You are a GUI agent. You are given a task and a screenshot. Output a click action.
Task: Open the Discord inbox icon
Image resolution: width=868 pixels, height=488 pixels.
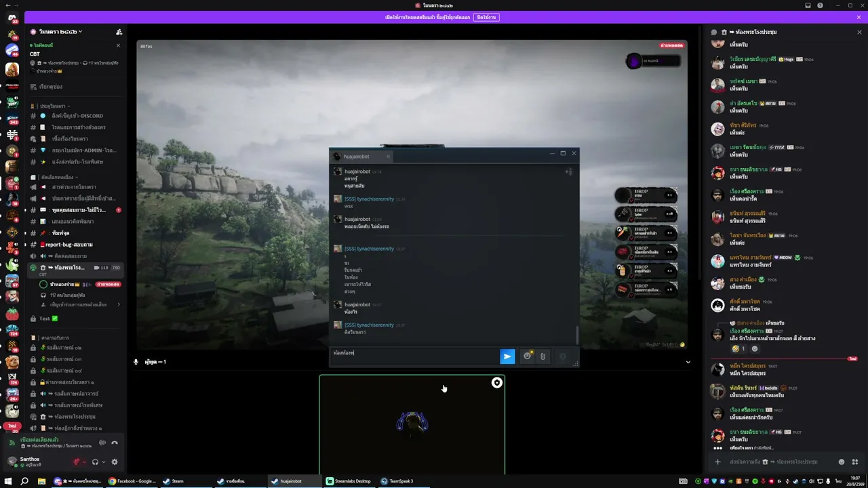click(808, 5)
